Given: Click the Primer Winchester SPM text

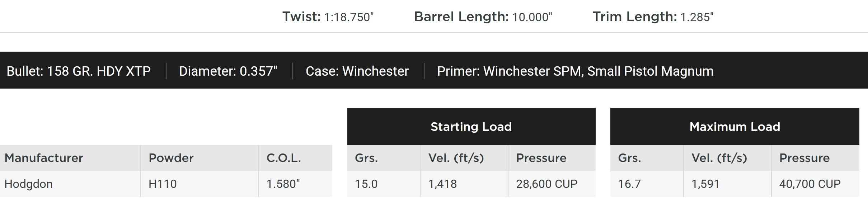Looking at the screenshot, I should [x=575, y=71].
